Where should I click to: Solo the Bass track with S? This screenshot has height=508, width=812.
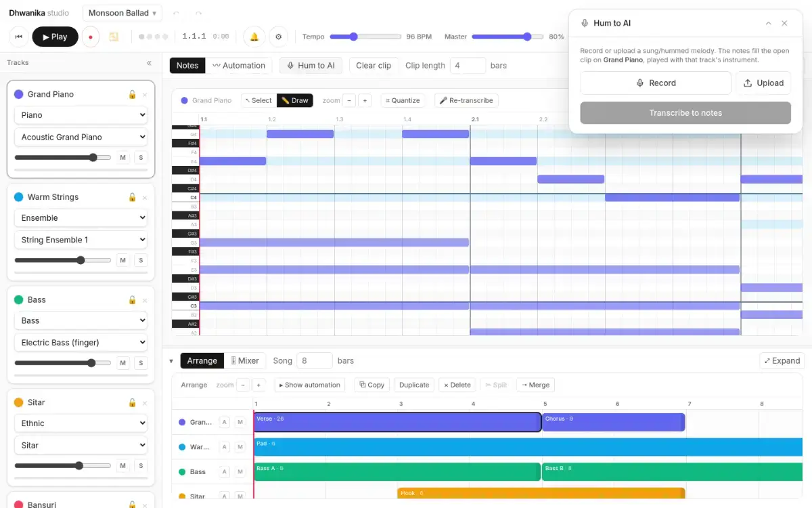coord(141,363)
